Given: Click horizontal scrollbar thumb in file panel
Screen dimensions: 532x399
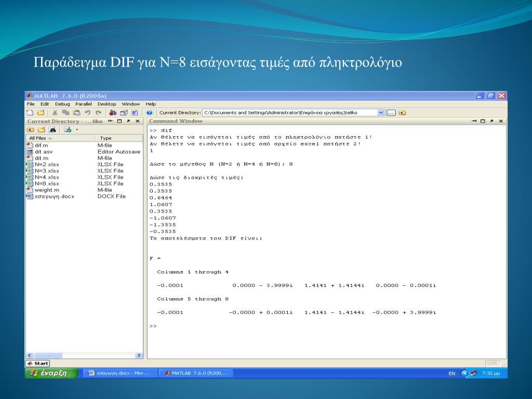Looking at the screenshot, I should coord(47,355).
